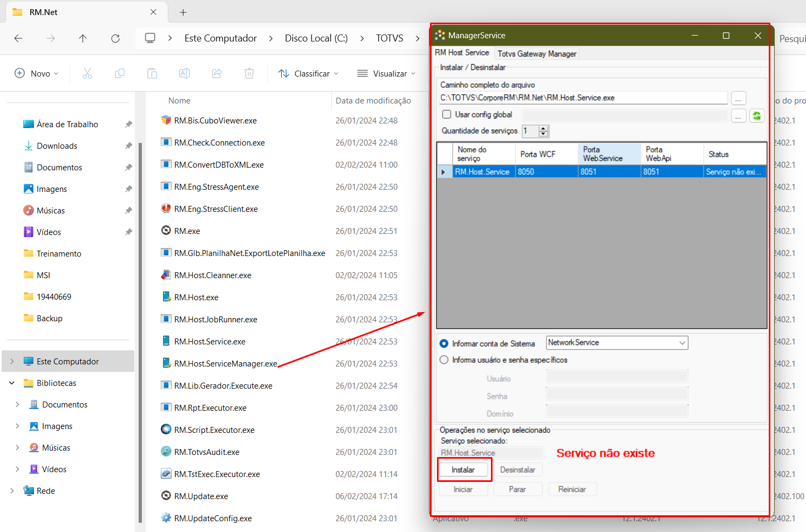Select RM.Host.ServiceManager.exe file
This screenshot has width=806, height=532.
coord(226,363)
